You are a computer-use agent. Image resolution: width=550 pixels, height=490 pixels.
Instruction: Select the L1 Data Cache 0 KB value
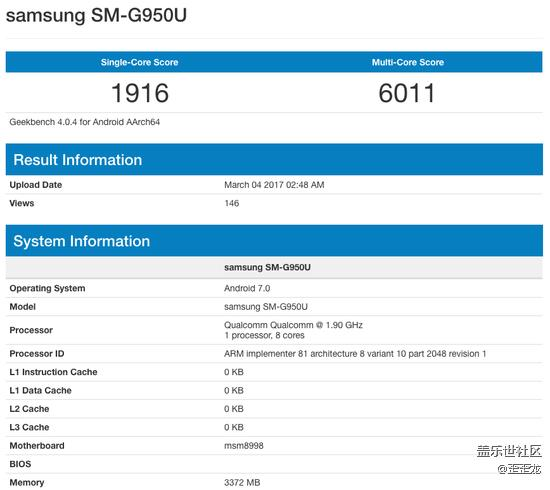(234, 391)
